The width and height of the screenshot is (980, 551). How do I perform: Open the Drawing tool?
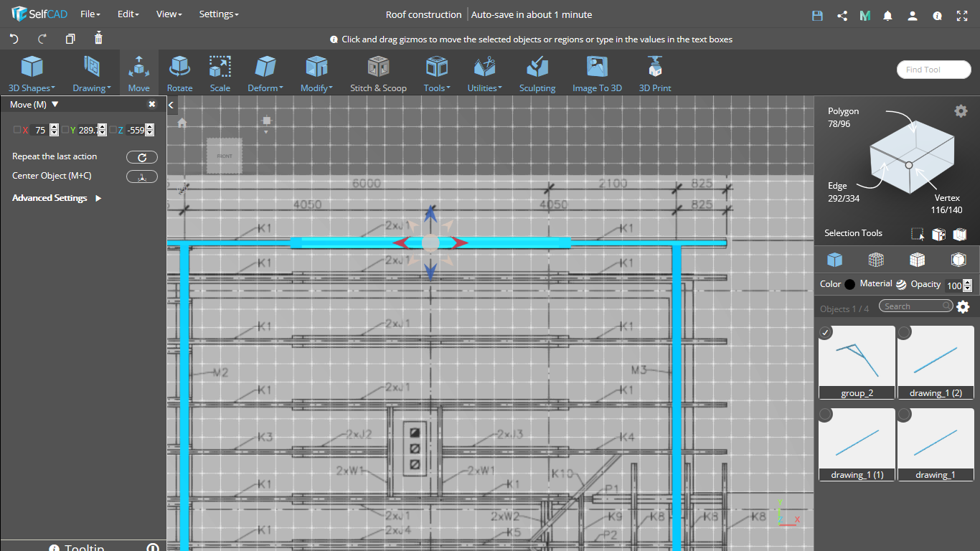pos(91,74)
